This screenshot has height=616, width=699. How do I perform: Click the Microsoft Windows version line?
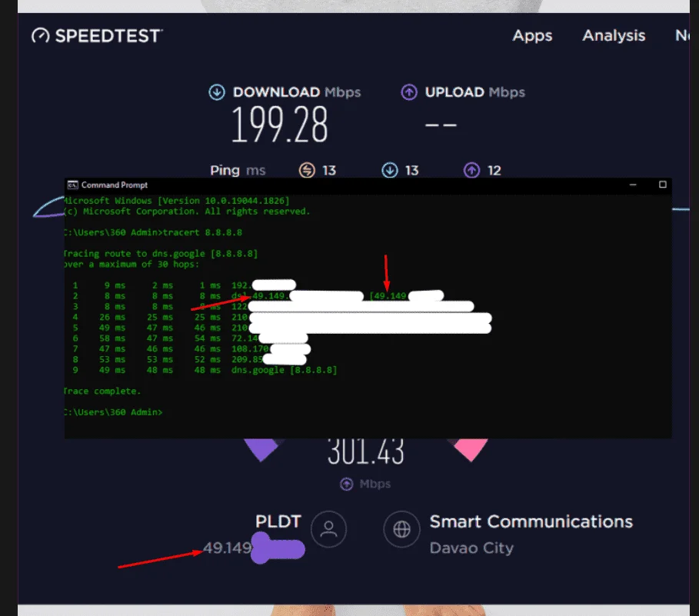[177, 201]
